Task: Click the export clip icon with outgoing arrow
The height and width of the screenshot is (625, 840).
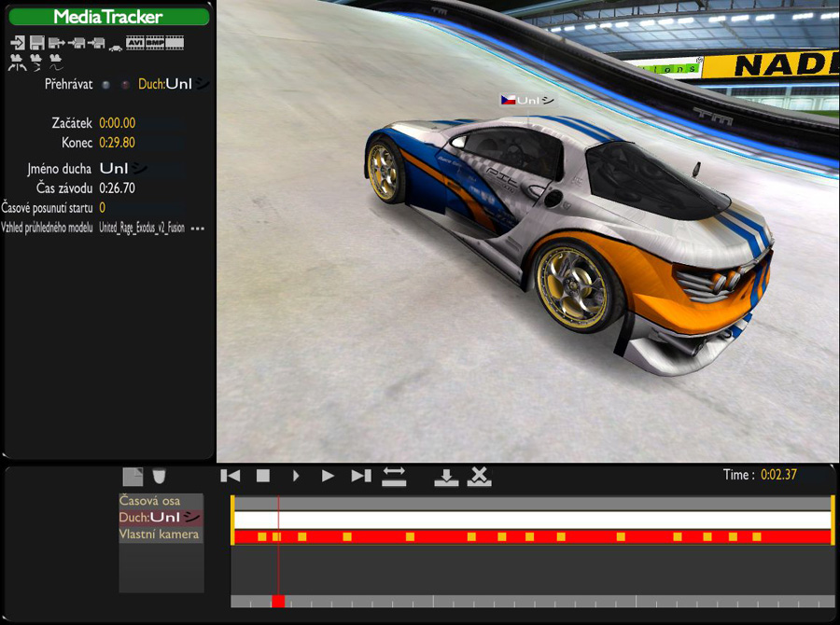Action: pyautogui.click(x=56, y=43)
